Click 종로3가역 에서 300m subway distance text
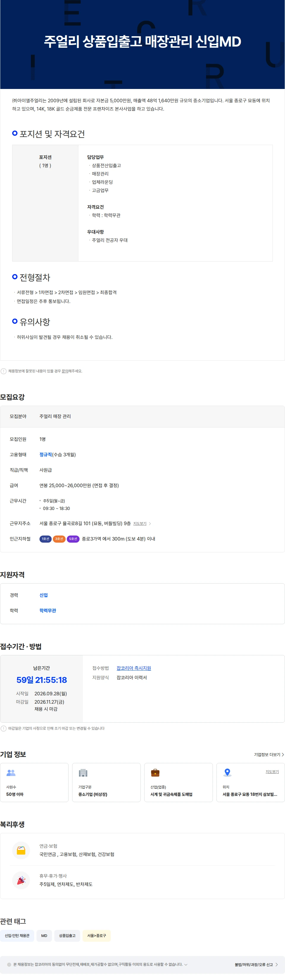The image size is (285, 980). click(x=118, y=539)
